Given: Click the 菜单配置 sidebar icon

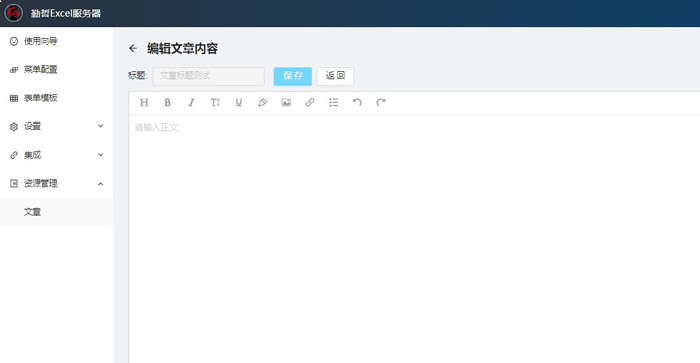Looking at the screenshot, I should [14, 70].
